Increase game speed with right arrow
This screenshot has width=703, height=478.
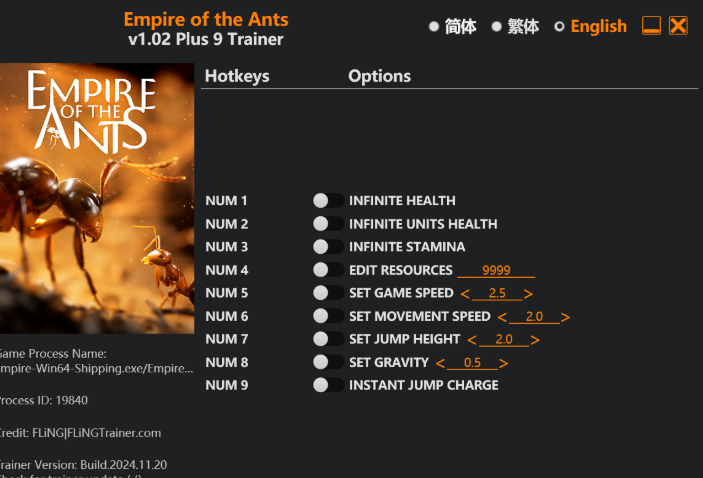pyautogui.click(x=528, y=294)
